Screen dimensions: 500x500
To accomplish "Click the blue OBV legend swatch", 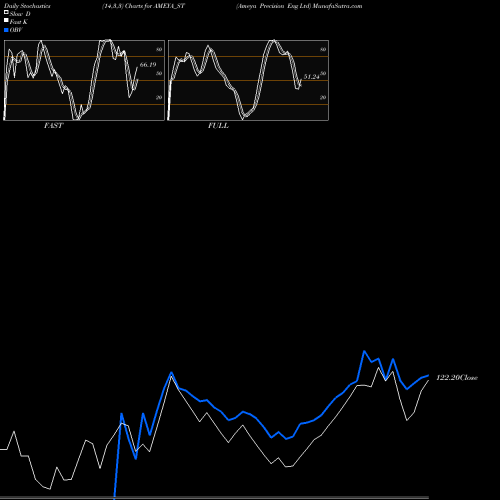I will 6,30.
